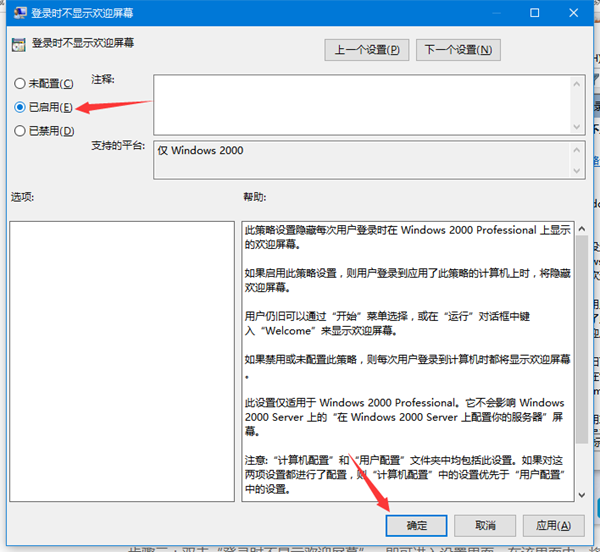This screenshot has width=600, height=552.
Task: Click the '仅 Windows 2000' platform text
Action: pyautogui.click(x=200, y=150)
